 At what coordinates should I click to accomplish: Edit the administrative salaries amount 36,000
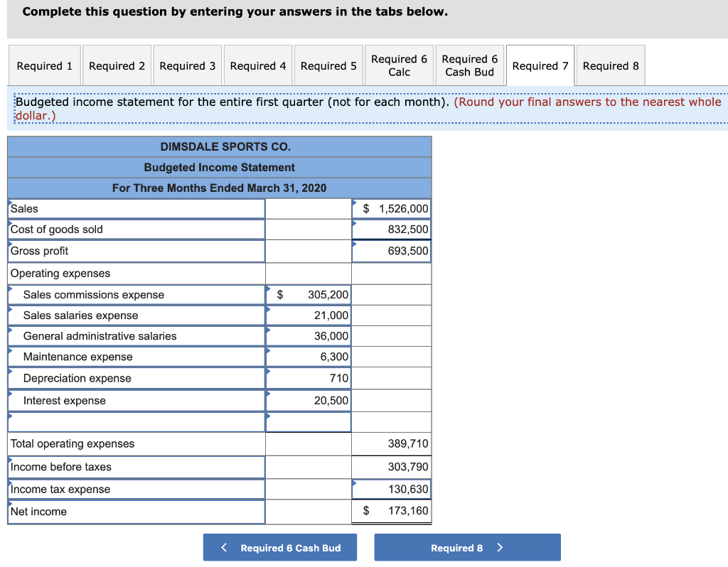[309, 336]
